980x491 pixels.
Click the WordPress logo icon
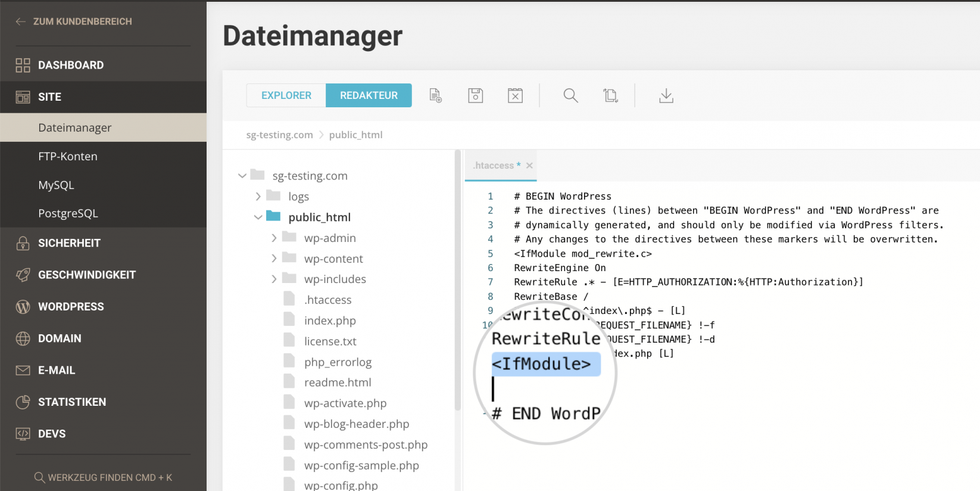pos(23,307)
